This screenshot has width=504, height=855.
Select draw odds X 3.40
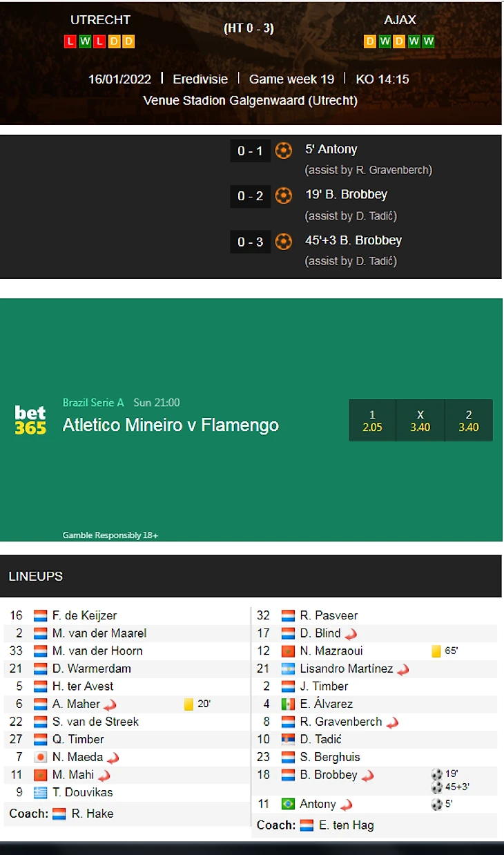coord(420,421)
